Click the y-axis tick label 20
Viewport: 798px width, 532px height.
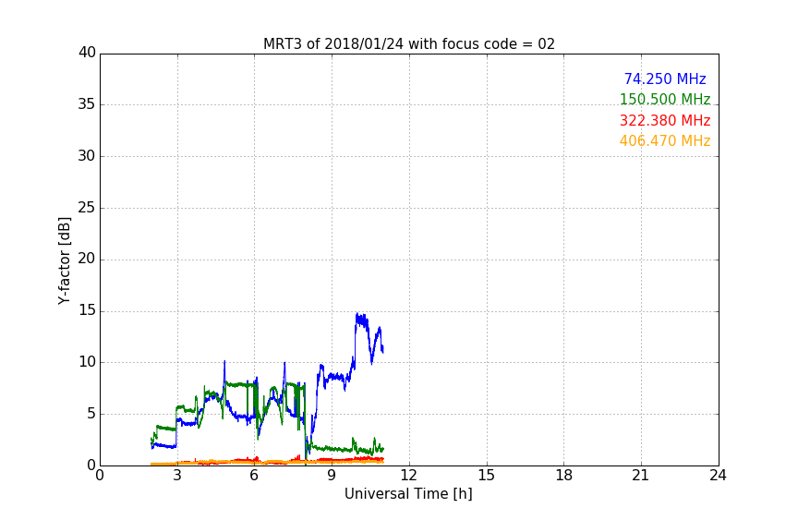tap(87, 259)
